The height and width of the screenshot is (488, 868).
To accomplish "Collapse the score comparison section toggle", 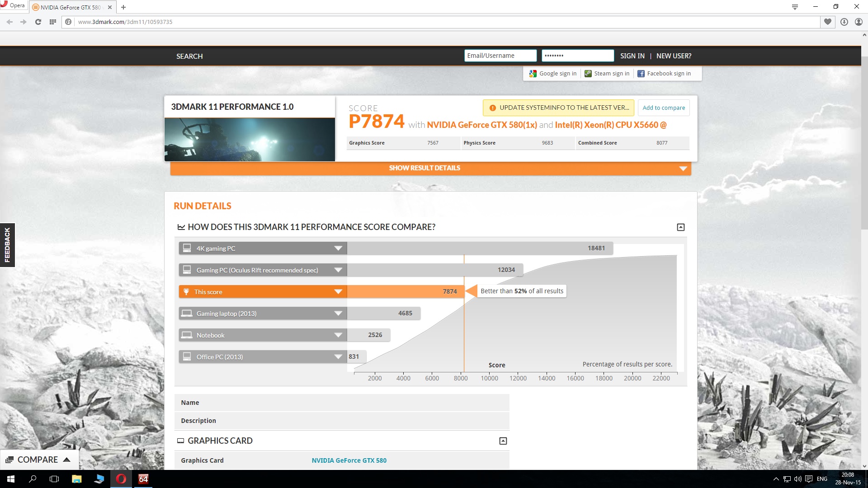I will [680, 227].
